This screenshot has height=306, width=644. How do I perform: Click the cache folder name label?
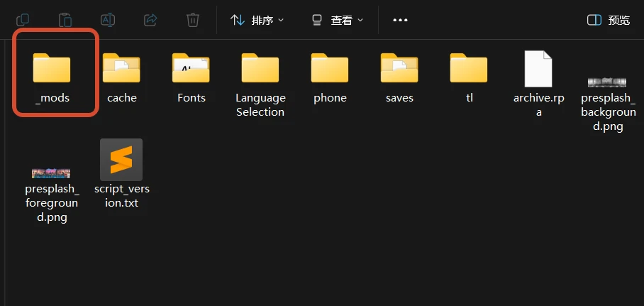pos(121,98)
